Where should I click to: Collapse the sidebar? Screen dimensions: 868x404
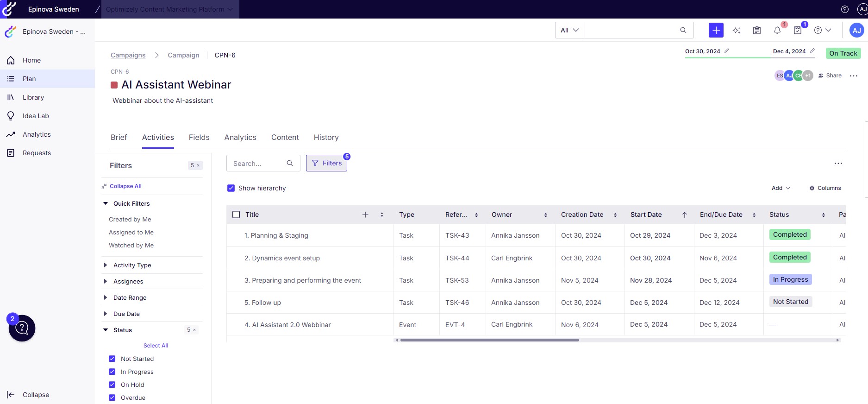pyautogui.click(x=28, y=395)
